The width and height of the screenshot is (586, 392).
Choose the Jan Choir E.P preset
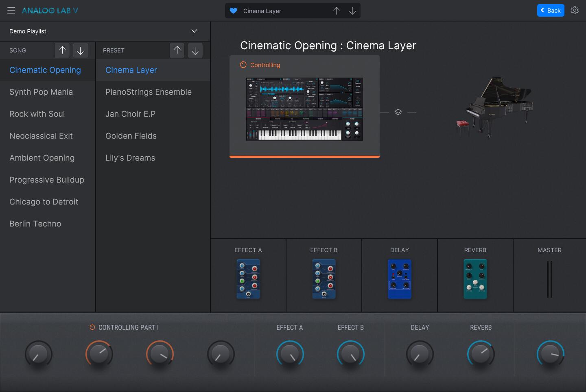(153, 114)
